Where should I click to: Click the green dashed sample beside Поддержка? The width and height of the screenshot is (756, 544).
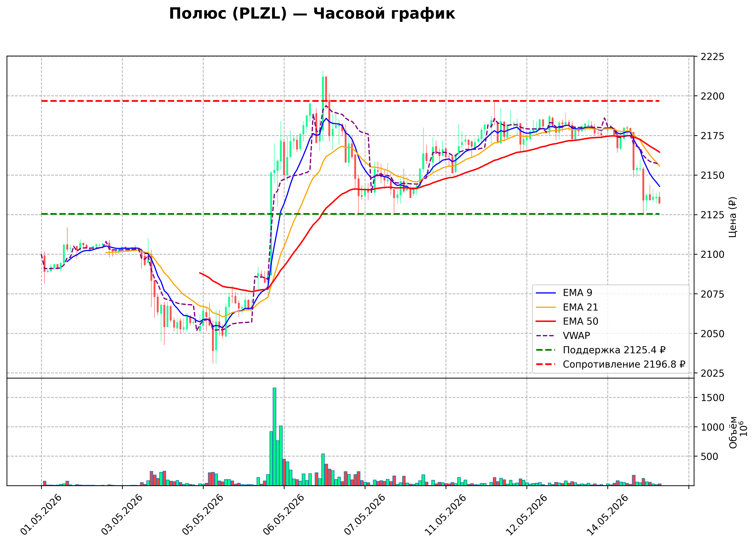coord(546,350)
